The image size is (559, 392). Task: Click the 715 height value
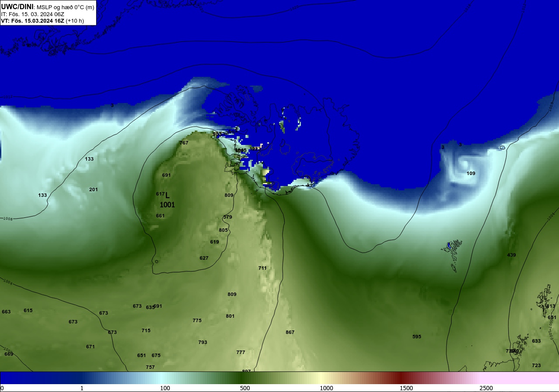tap(146, 330)
